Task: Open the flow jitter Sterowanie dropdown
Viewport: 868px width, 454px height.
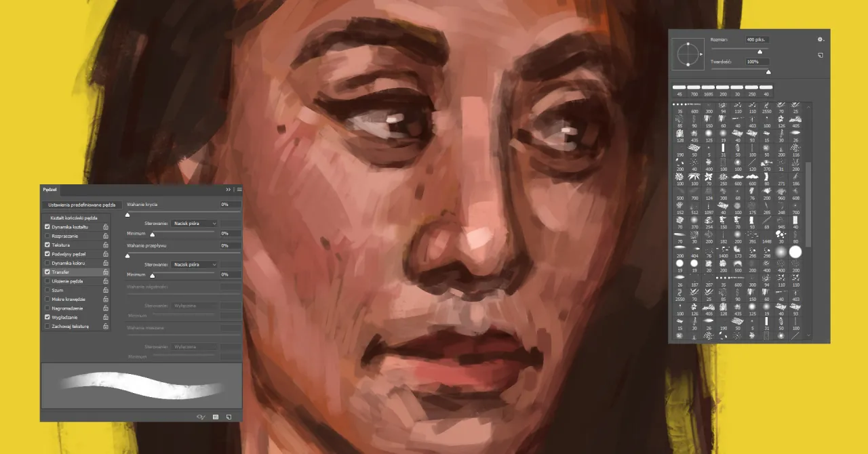Action: click(x=194, y=264)
